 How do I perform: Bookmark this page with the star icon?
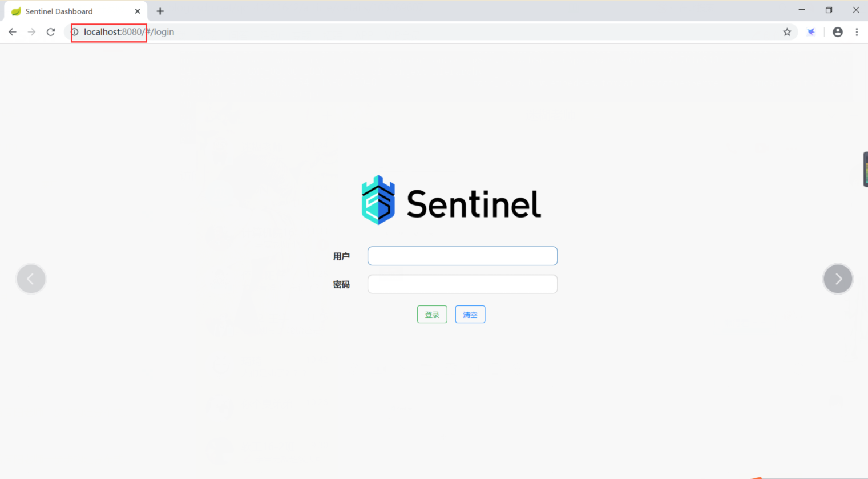[x=787, y=32]
